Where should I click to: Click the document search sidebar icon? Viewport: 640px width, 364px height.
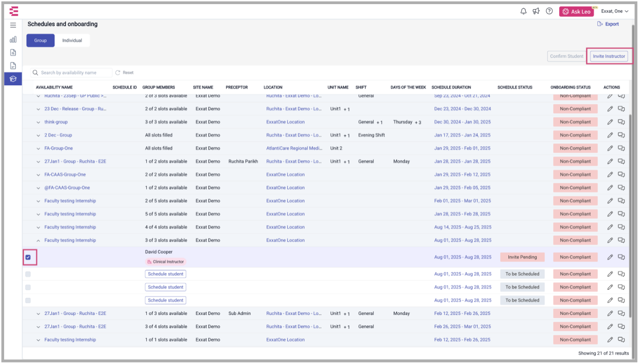coord(13,52)
